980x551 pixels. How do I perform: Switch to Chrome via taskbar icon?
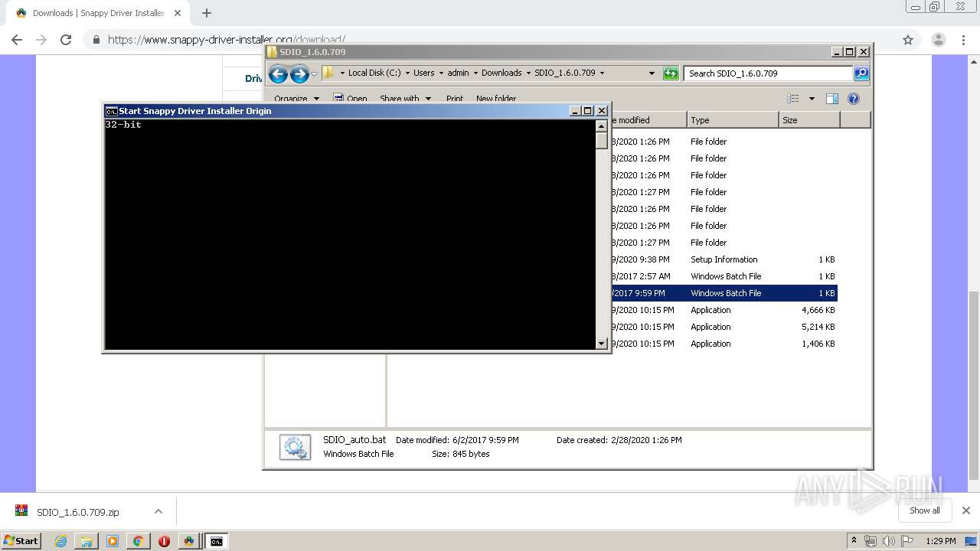138,541
